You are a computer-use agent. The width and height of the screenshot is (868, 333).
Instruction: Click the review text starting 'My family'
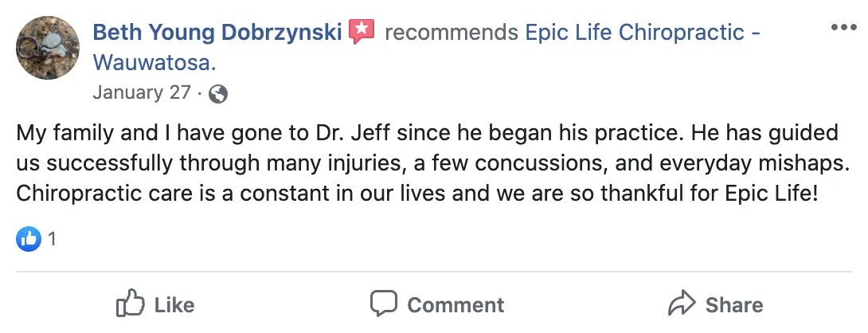tap(433, 163)
